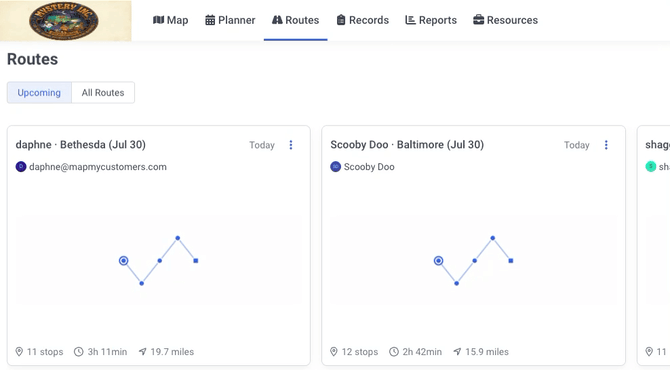This screenshot has height=370, width=670.
Task: Open the Reports tab
Action: click(431, 20)
